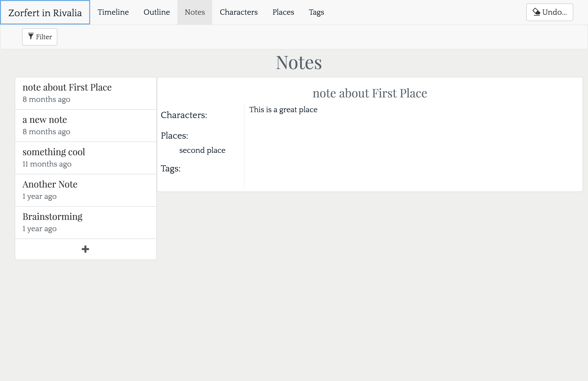
Task: Click the Tags: label in note details
Action: pos(171,169)
